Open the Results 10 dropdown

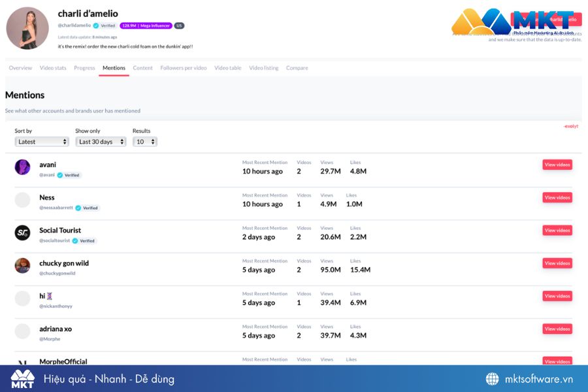click(145, 141)
